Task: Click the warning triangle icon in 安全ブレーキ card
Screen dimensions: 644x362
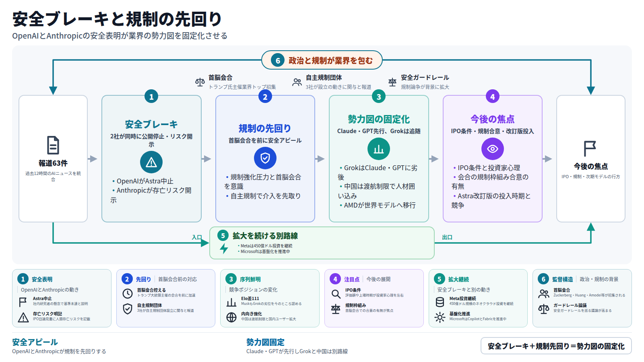Action: point(151,162)
